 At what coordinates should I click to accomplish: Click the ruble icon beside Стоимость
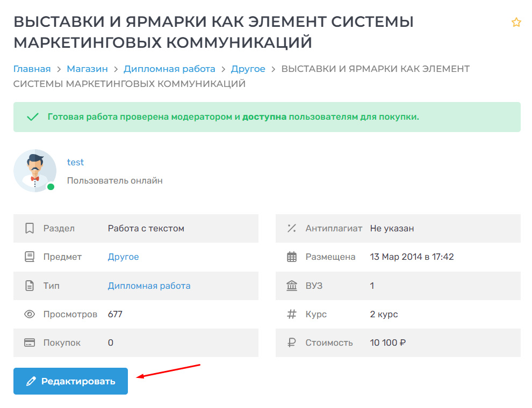pyautogui.click(x=292, y=343)
